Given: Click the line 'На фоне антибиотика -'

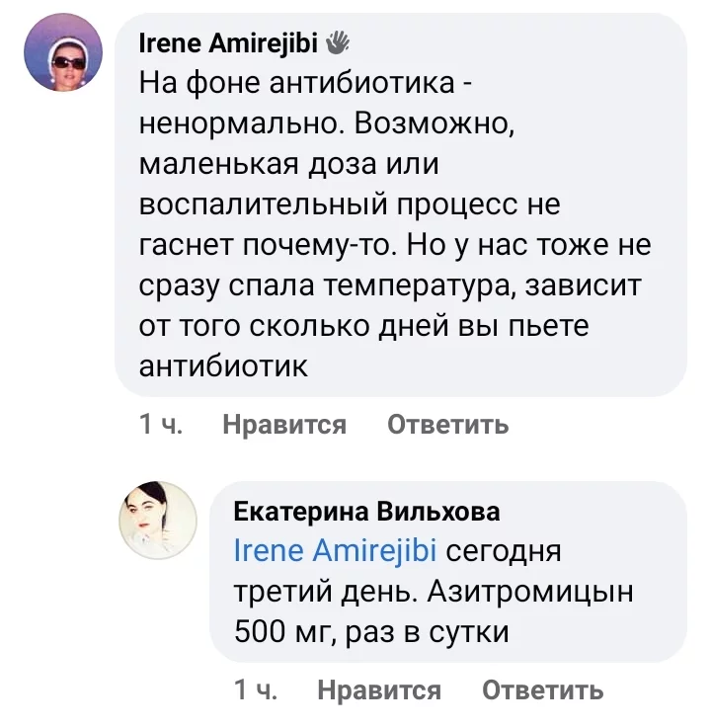Looking at the screenshot, I should point(306,84).
